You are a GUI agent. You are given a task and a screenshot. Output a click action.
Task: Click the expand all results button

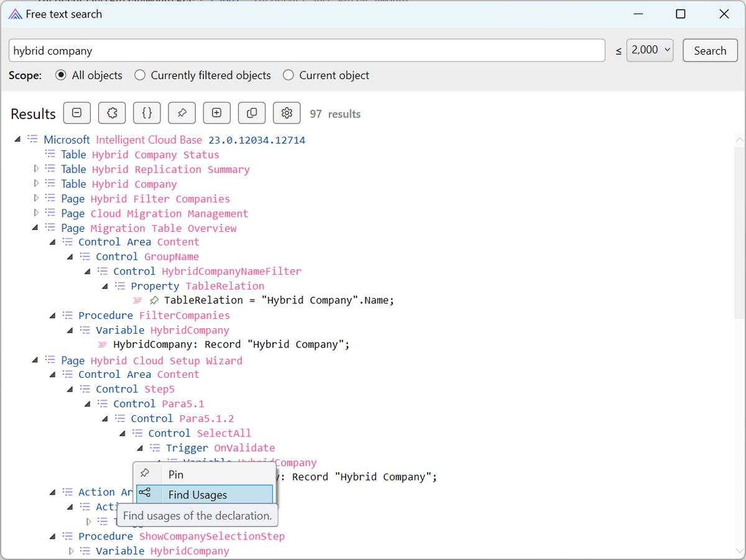click(216, 113)
